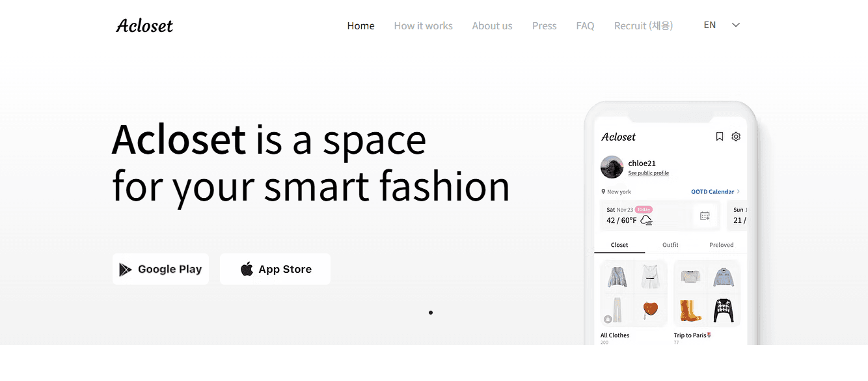Switch to the Outfit tab
Viewport: 868px width, 381px height.
(x=670, y=245)
